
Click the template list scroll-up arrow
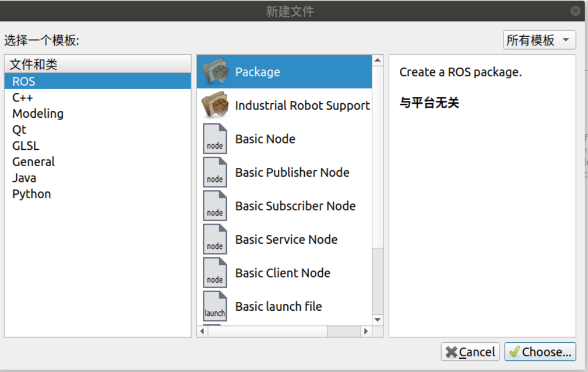[378, 60]
